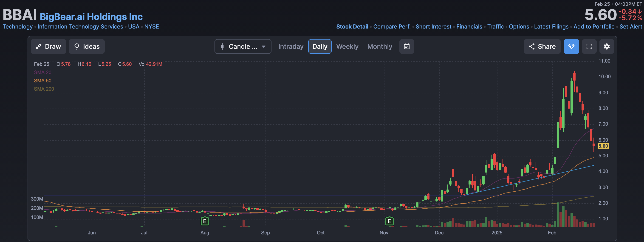Click the lightbulb icon in Ideas

[x=77, y=46]
